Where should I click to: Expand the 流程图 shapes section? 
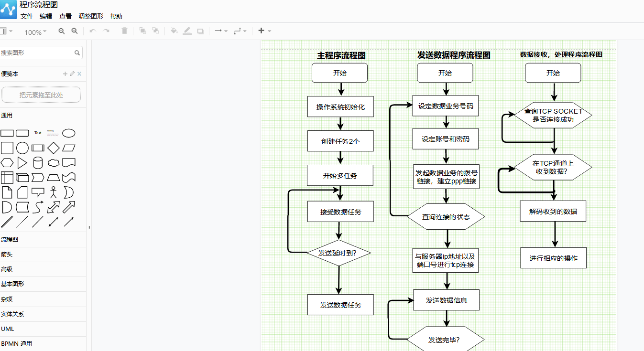43,239
